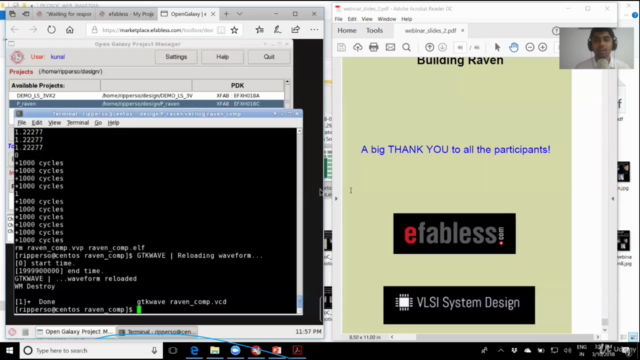
Task: Print the PDF document
Action: tap(373, 47)
